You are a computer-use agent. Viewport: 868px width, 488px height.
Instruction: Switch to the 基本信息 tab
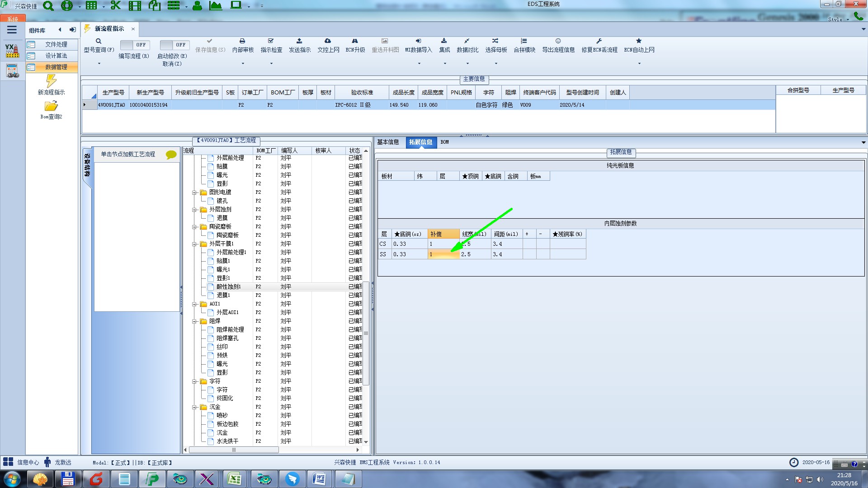pos(388,142)
